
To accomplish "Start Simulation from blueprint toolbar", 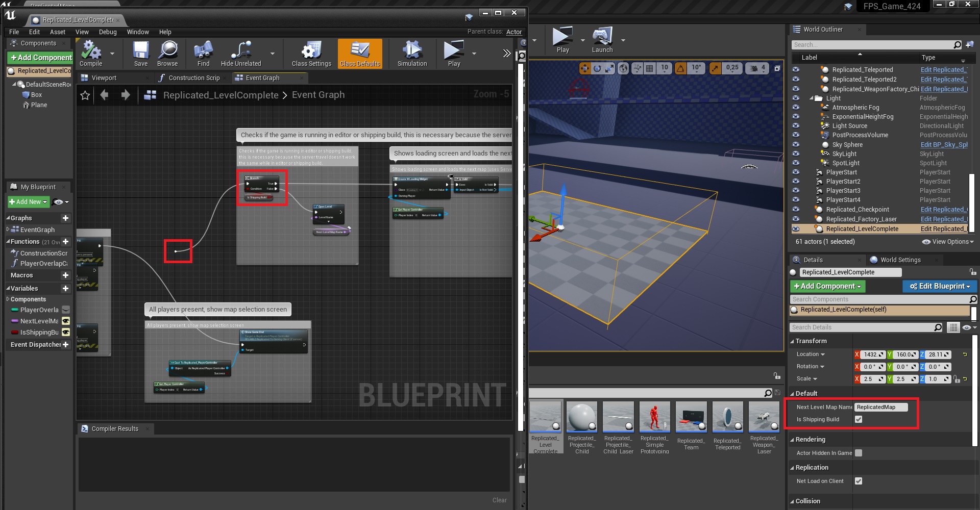I will pyautogui.click(x=412, y=53).
